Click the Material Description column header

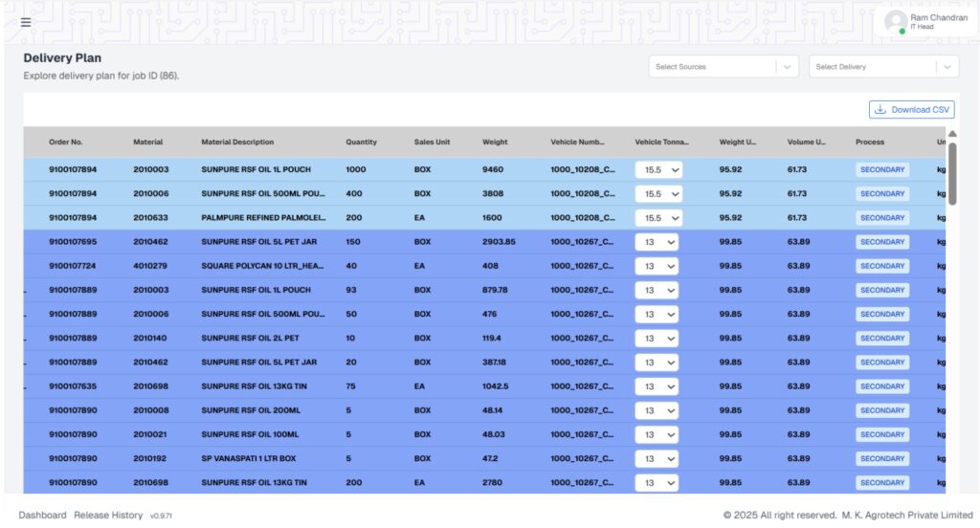tap(237, 142)
